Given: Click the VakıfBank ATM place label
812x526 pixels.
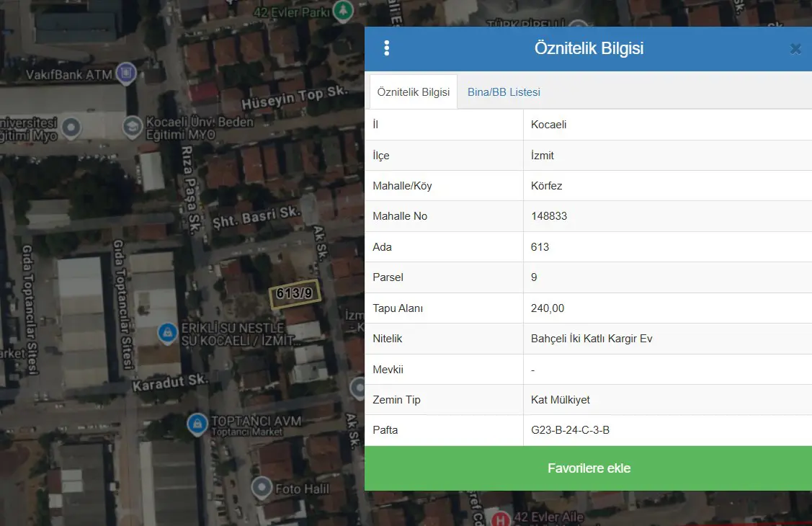Looking at the screenshot, I should pos(69,74).
